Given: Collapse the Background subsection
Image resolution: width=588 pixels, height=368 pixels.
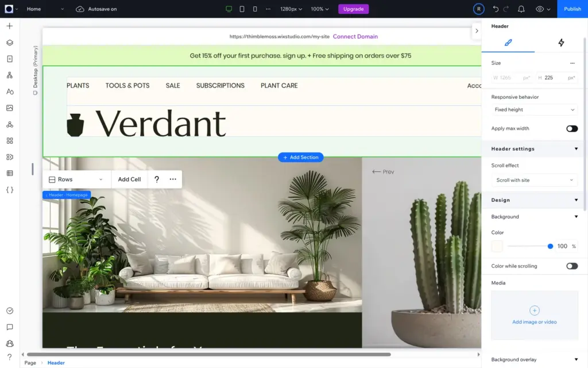Looking at the screenshot, I should click(576, 217).
